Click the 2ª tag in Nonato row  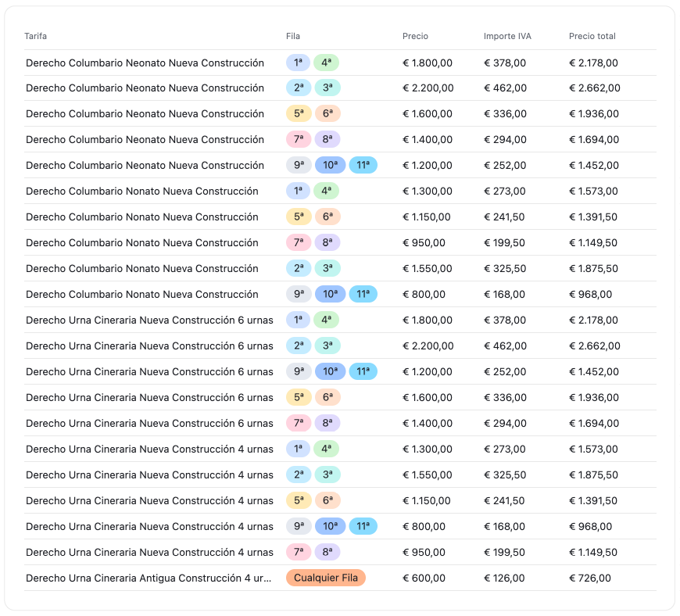[x=299, y=269]
